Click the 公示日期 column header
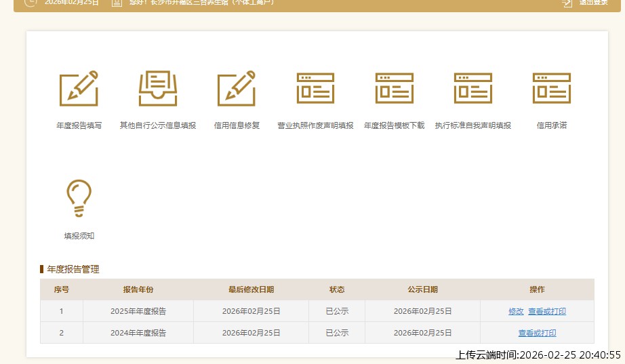The image size is (625, 364). pyautogui.click(x=422, y=290)
